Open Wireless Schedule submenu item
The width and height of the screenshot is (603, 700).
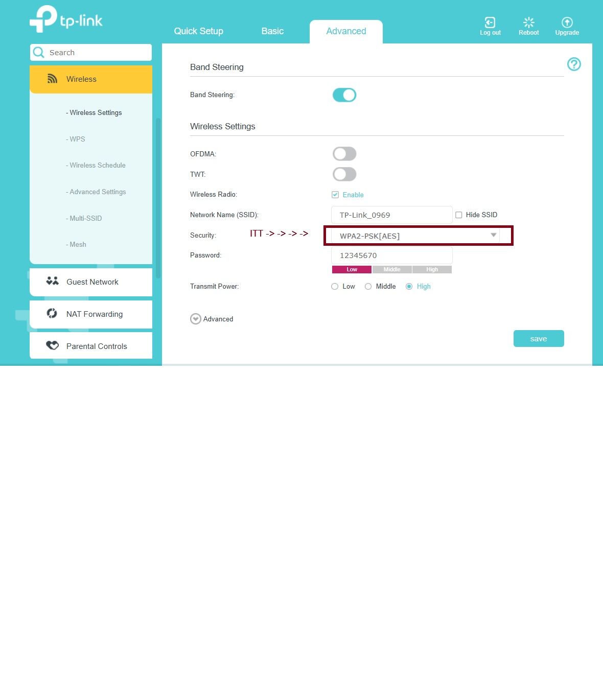96,165
